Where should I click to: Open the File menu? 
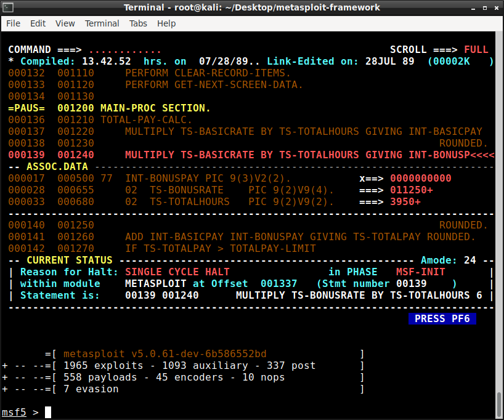13,23
